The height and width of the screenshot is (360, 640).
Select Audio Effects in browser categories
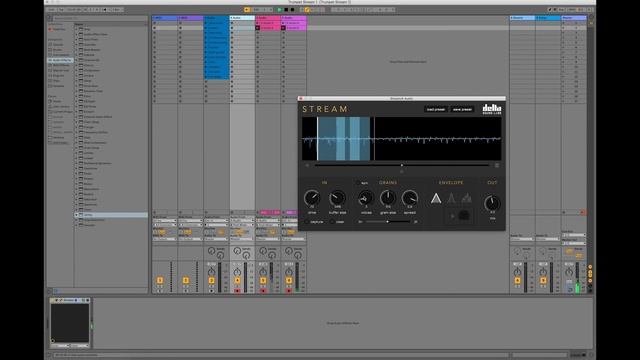pyautogui.click(x=60, y=60)
